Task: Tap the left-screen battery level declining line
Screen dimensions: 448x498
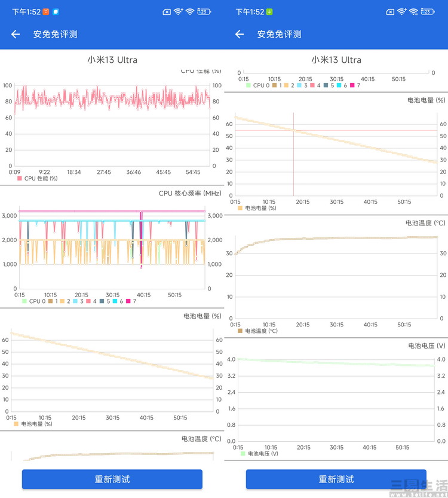Action: 112,356
